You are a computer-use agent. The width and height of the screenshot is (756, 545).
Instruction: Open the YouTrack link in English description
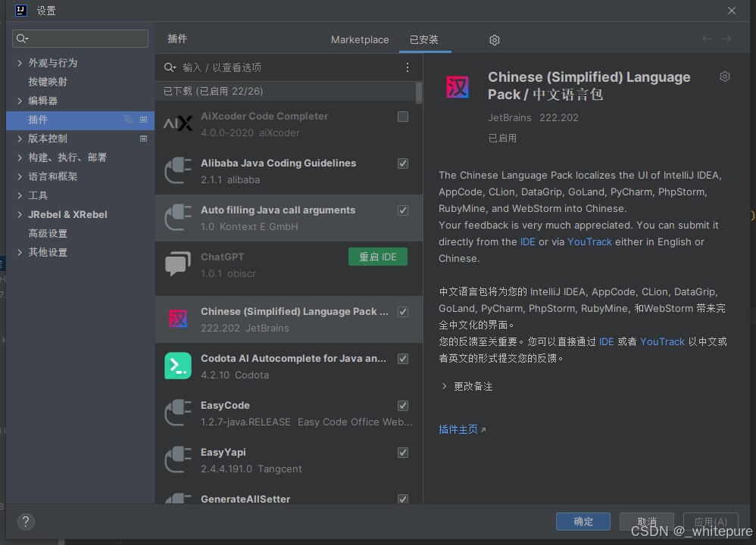589,242
